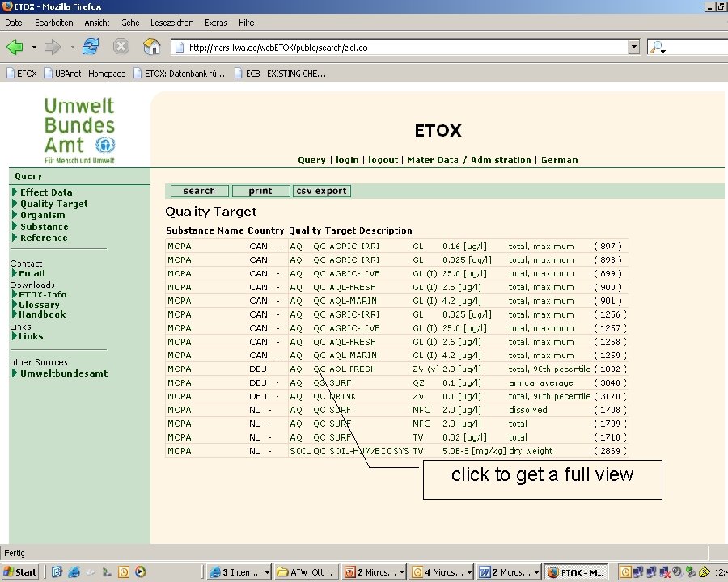Click the MCPA row with ID 897
728x582 pixels.
coord(396,247)
